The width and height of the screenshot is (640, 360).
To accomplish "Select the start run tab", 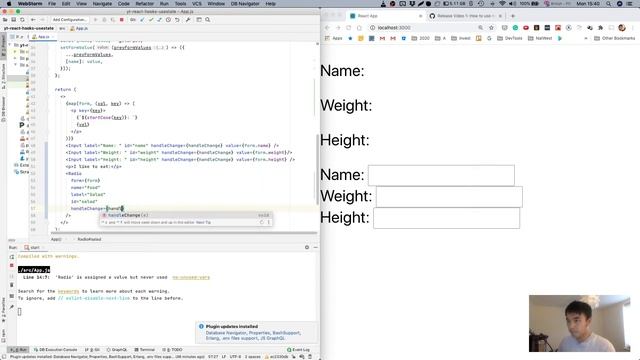I will pos(33,247).
